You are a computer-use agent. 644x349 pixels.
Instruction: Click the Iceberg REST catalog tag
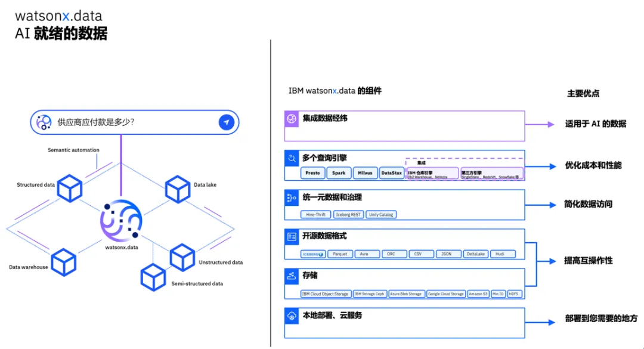pos(348,215)
